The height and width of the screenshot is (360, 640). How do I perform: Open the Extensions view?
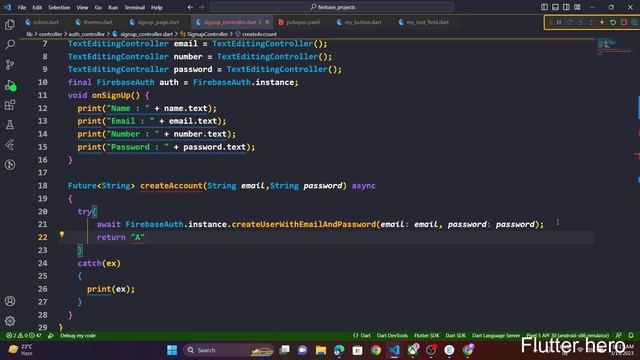click(10, 105)
